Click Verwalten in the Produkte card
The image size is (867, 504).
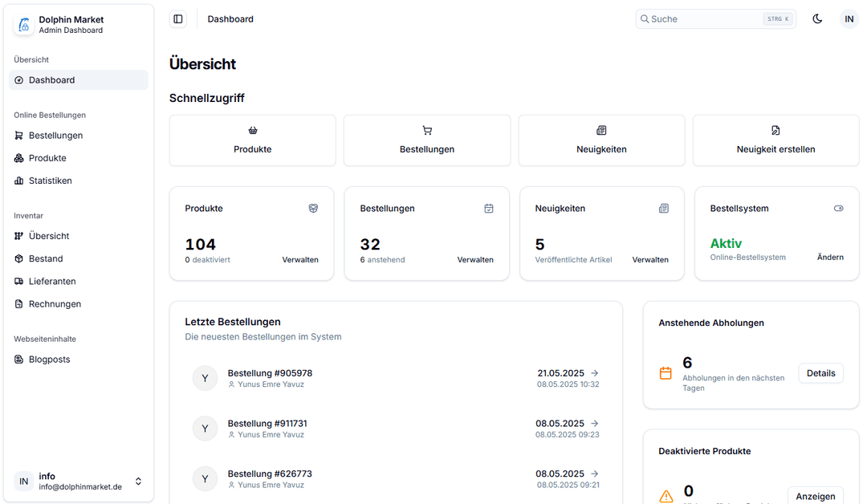[x=300, y=260]
